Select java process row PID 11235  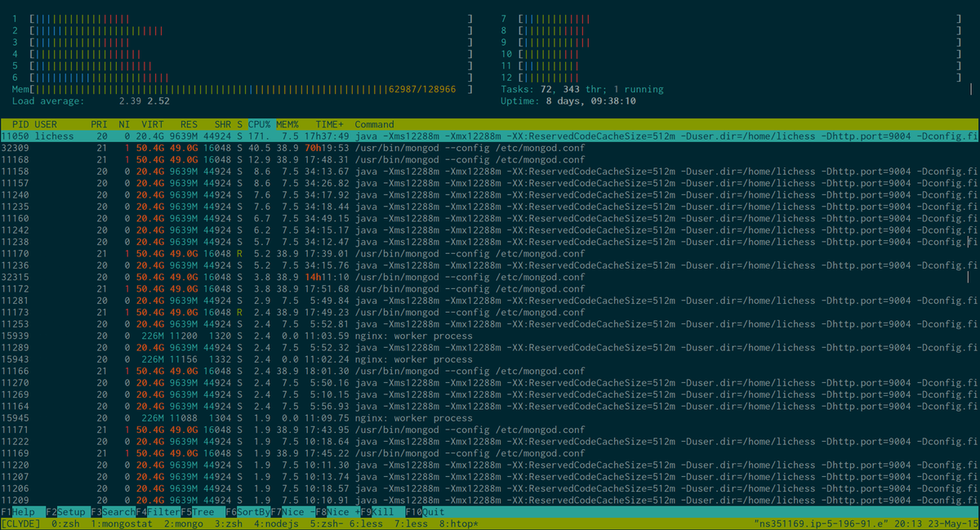pyautogui.click(x=490, y=207)
